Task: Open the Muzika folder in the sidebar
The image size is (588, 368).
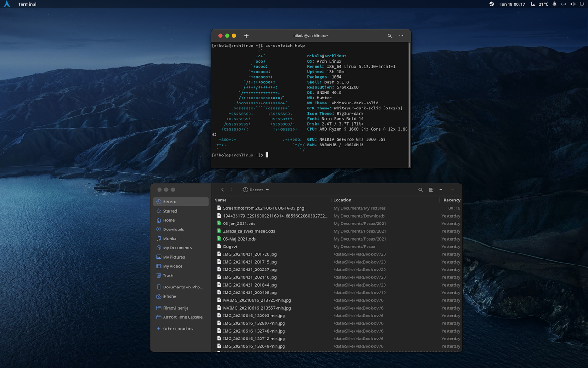Action: click(181, 238)
